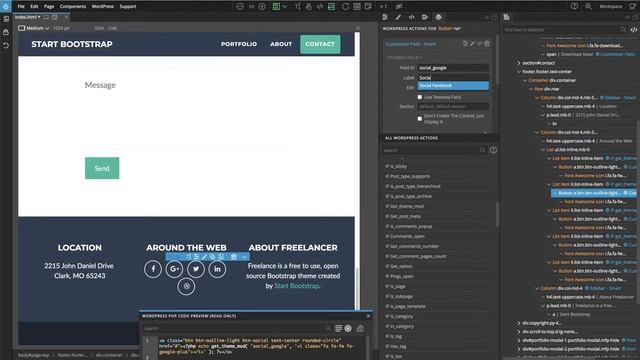Click the undo icon in left sidebar
Viewport: 640px width, 360px height.
pyautogui.click(x=6, y=45)
